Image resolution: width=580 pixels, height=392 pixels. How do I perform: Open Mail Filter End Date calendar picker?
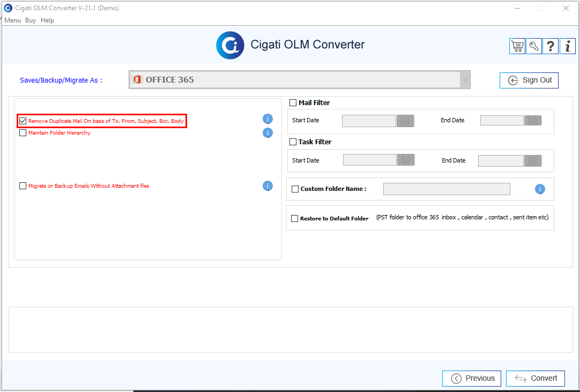click(x=533, y=120)
